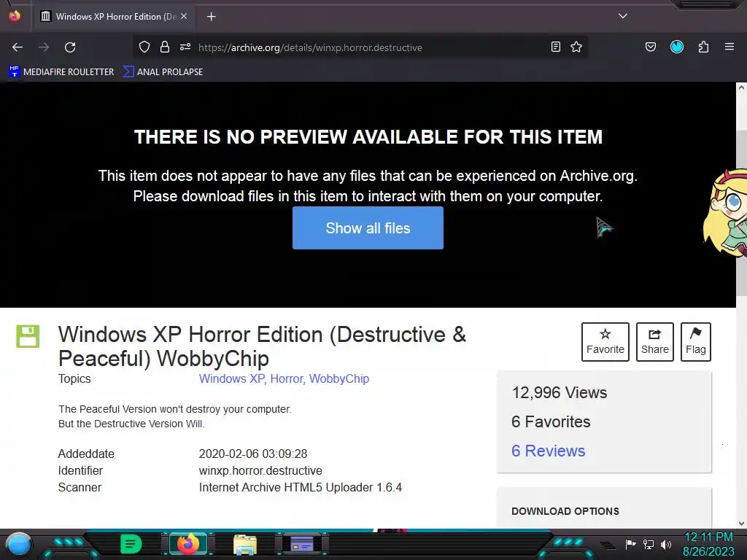Open site permissions icon in address bar
747x560 pixels.
click(185, 47)
